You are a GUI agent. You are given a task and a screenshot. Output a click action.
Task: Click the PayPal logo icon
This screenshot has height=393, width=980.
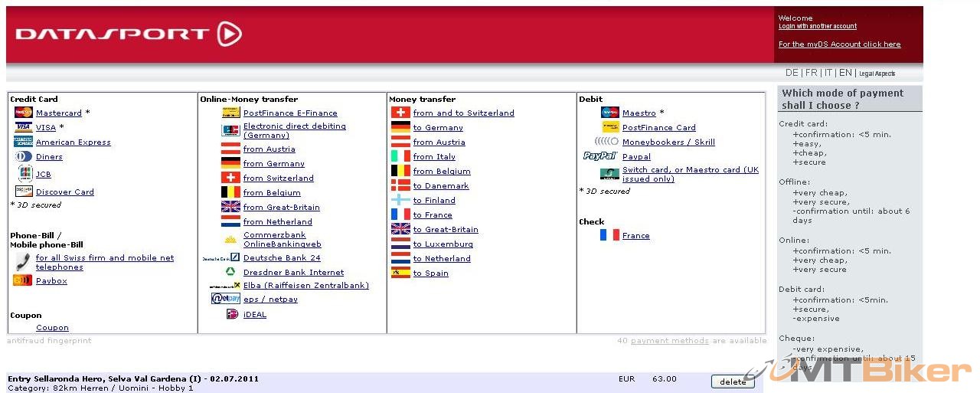600,156
